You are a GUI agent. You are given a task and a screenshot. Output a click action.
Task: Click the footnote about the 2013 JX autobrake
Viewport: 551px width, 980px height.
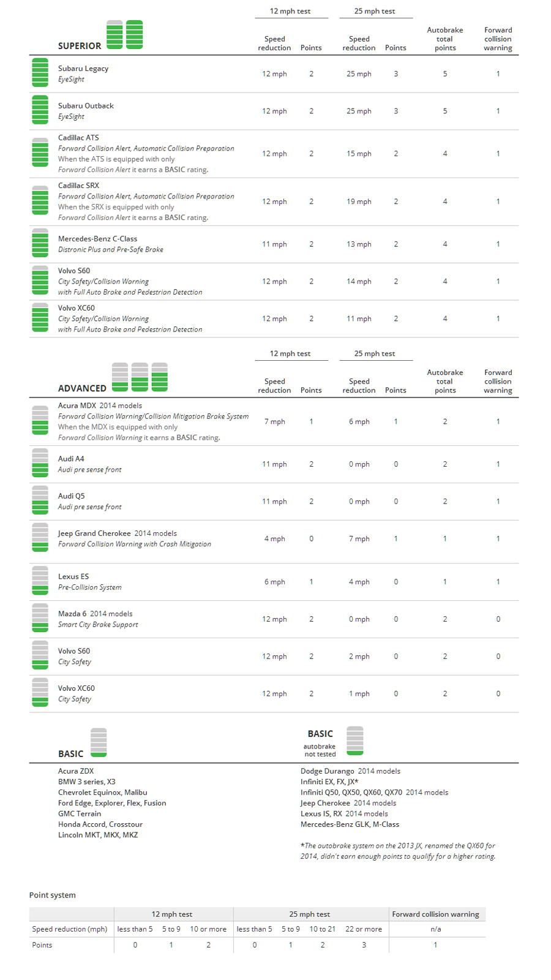[x=398, y=851]
